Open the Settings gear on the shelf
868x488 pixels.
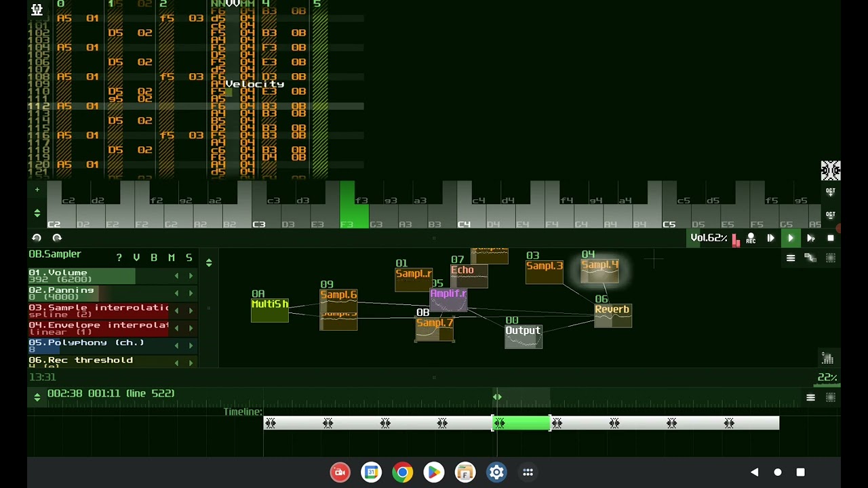(496, 472)
